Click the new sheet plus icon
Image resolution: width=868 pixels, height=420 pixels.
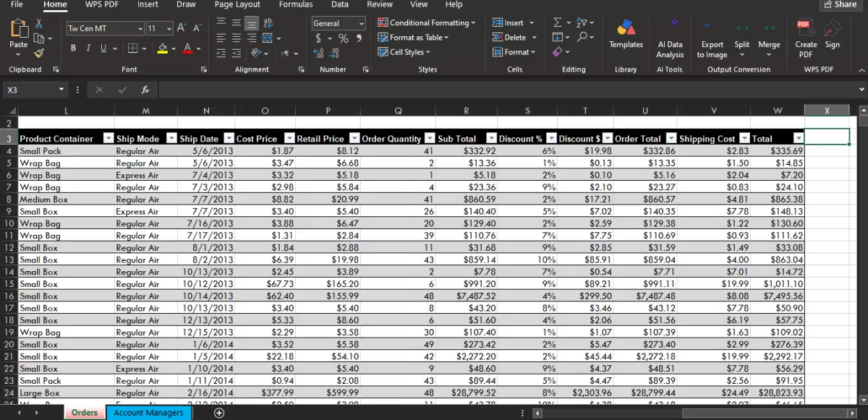coord(219,413)
